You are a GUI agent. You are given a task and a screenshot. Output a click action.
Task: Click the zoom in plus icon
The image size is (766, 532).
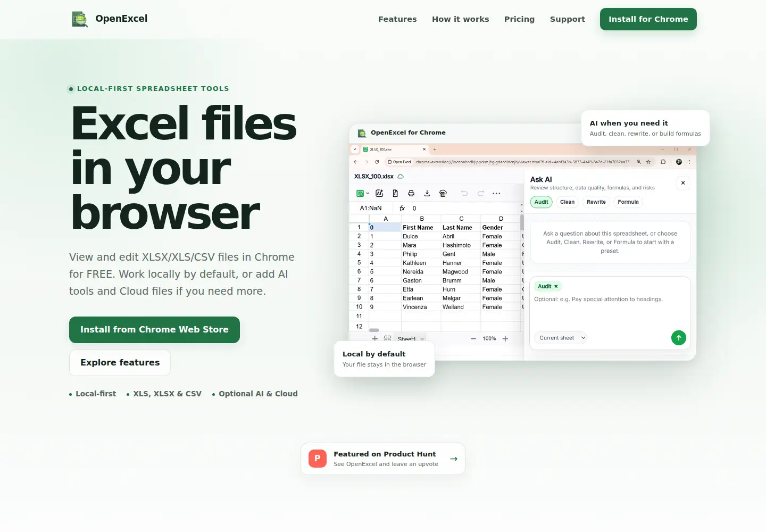click(505, 339)
